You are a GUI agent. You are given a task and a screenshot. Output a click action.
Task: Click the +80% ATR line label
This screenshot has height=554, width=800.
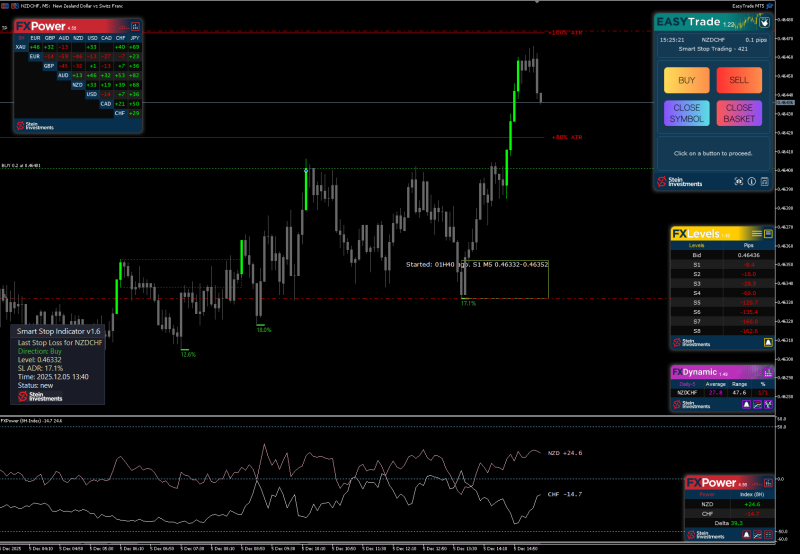click(566, 137)
